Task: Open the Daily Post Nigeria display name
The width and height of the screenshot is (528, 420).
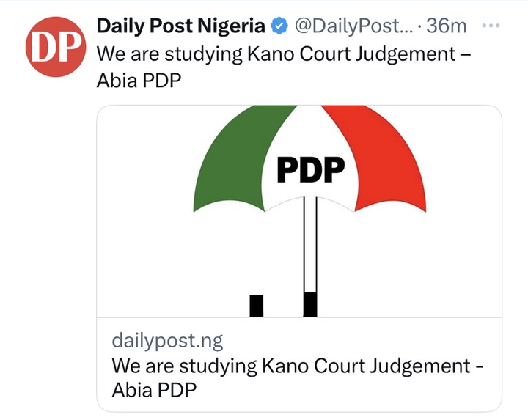Action: tap(180, 26)
